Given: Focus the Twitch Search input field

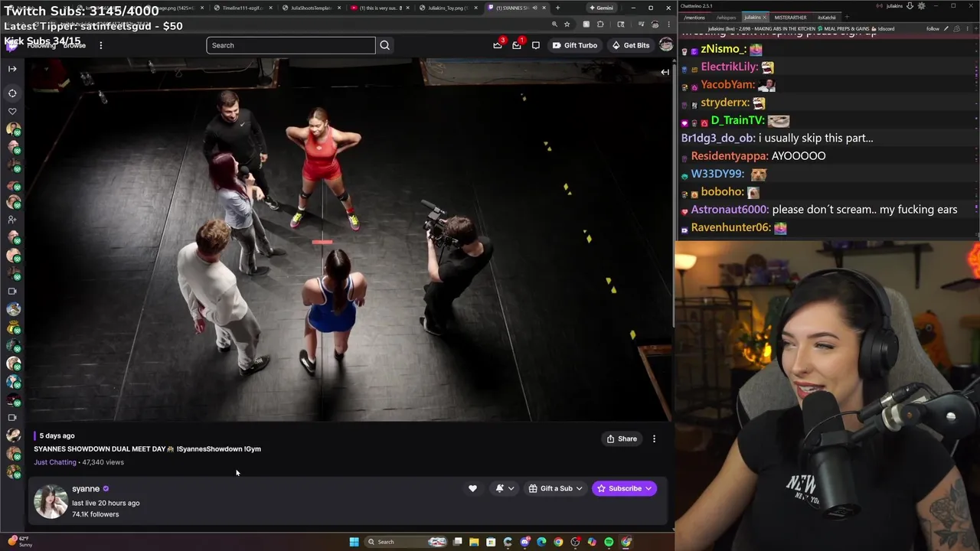Looking at the screenshot, I should (x=291, y=45).
